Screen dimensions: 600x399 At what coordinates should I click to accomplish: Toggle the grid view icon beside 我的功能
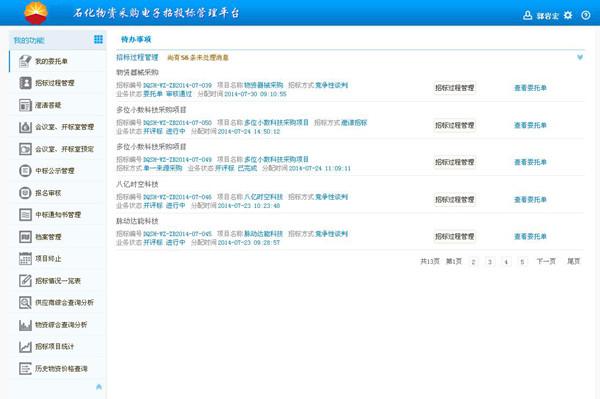[x=98, y=39]
